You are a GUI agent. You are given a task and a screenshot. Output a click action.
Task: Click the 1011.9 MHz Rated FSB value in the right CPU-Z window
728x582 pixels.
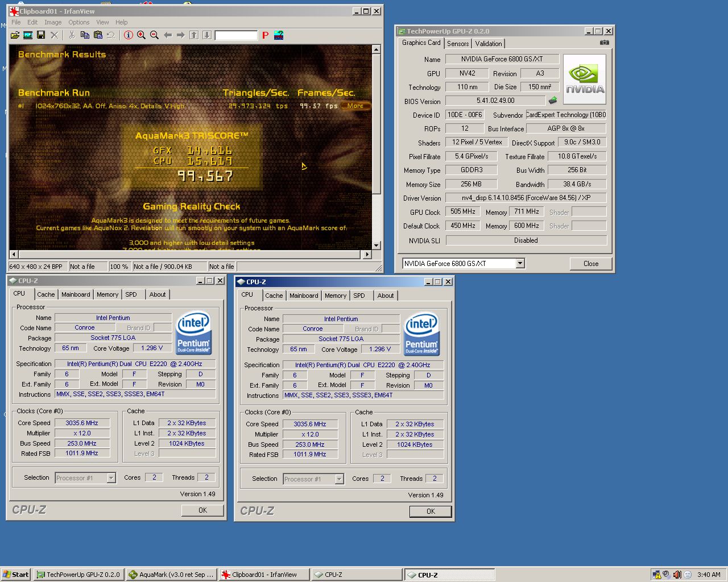click(310, 455)
